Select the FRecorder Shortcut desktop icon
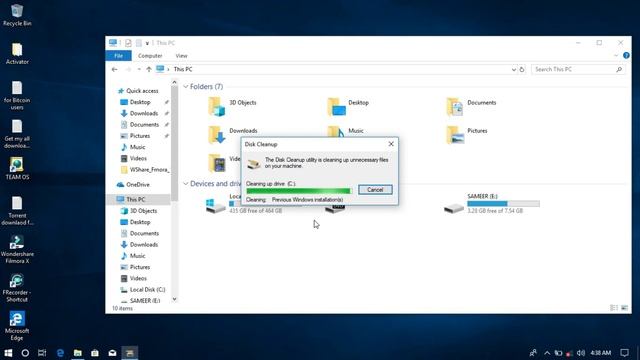Screen dimensions: 640x360 pyautogui.click(x=17, y=288)
